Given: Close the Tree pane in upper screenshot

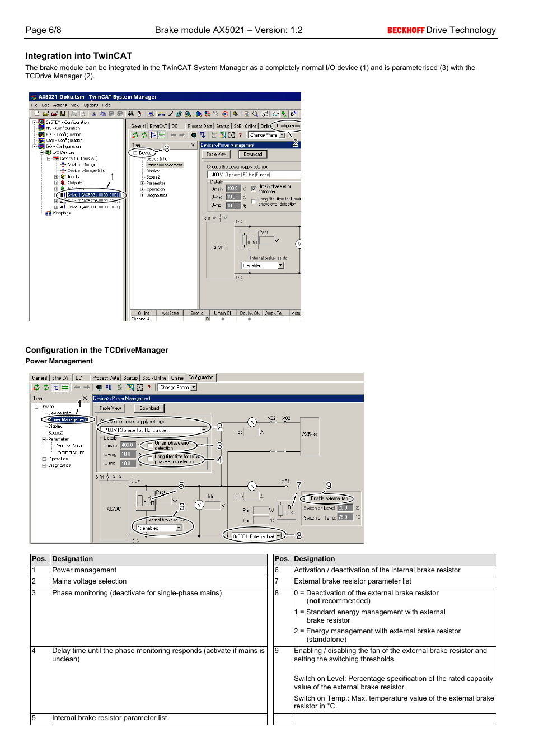Looking at the screenshot, I should point(193,145).
